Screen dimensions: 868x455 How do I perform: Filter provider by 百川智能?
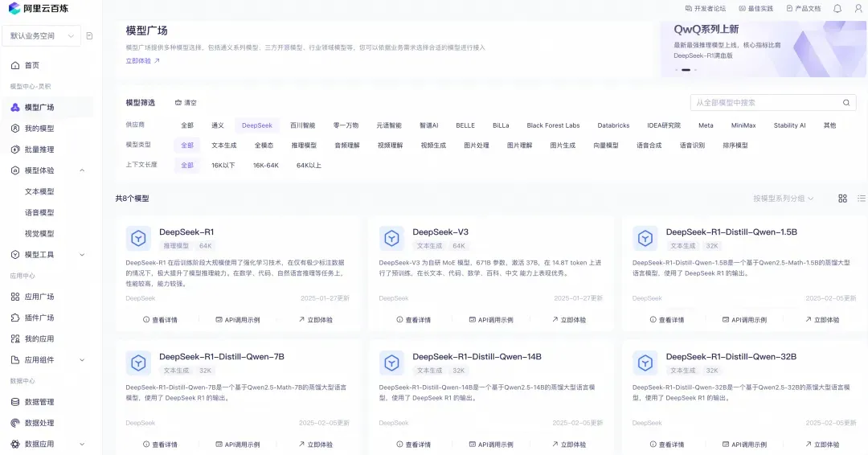coord(302,125)
